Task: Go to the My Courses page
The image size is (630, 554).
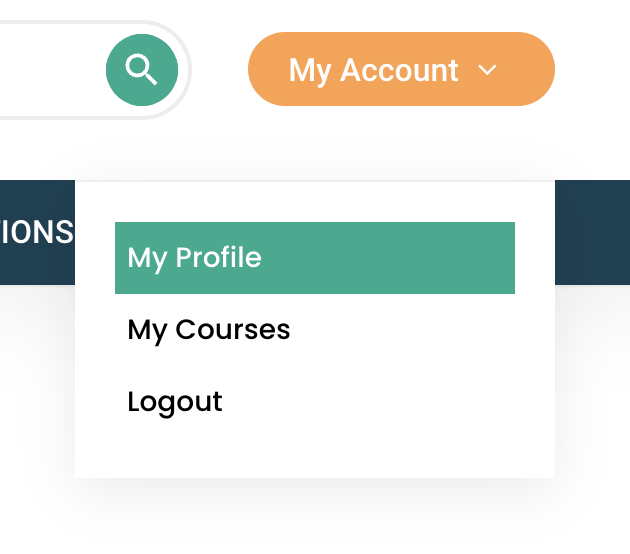Action: point(209,330)
